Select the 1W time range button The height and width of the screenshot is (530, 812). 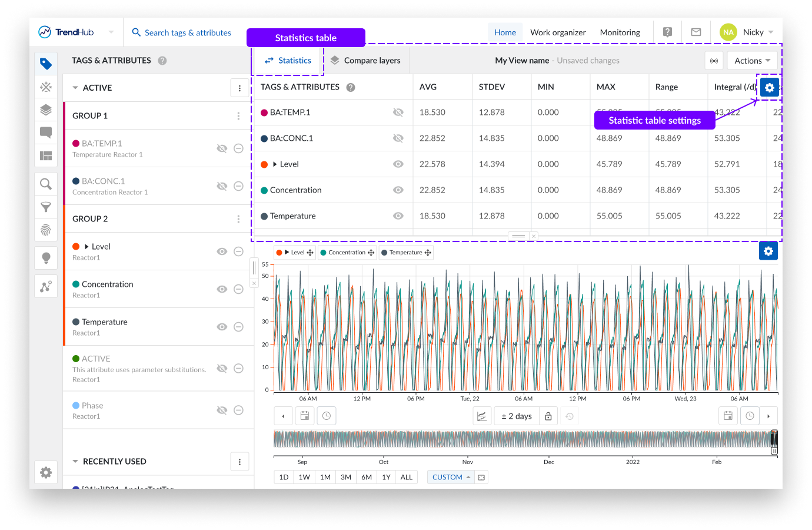pos(304,477)
